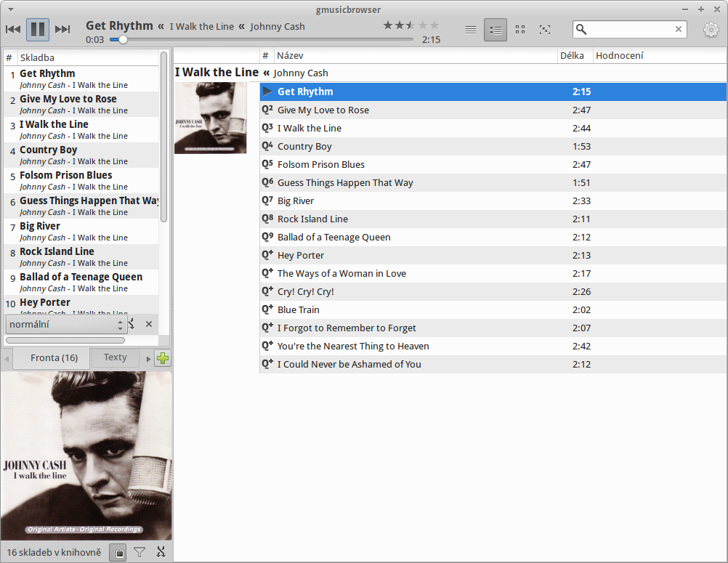
Task: Switch to the 'Texty' tab
Action: pos(115,357)
